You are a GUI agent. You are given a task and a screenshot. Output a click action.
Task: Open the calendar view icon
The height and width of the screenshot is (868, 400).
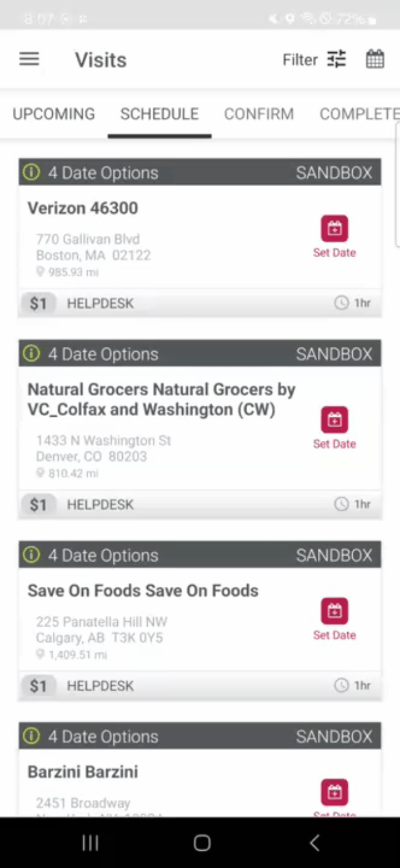[x=375, y=60]
